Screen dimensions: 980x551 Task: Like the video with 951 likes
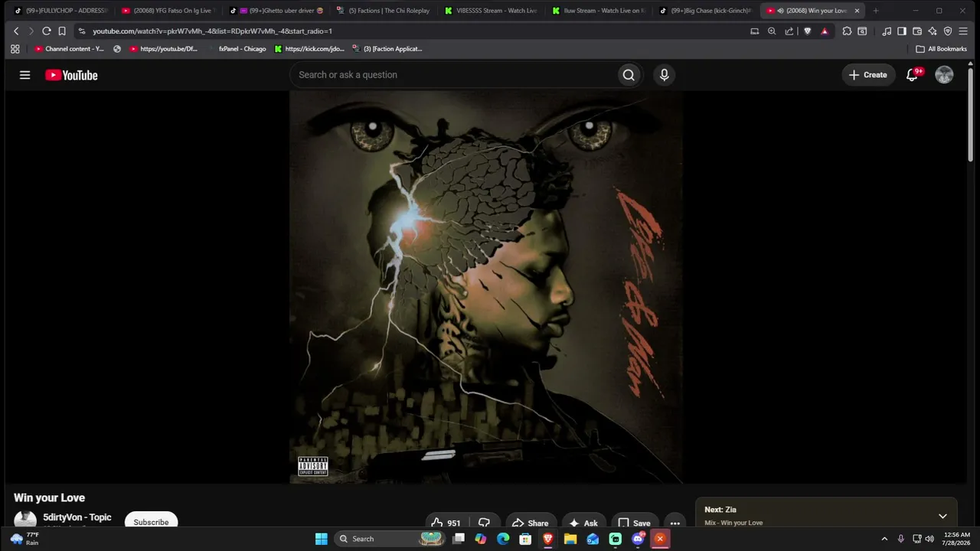point(445,523)
